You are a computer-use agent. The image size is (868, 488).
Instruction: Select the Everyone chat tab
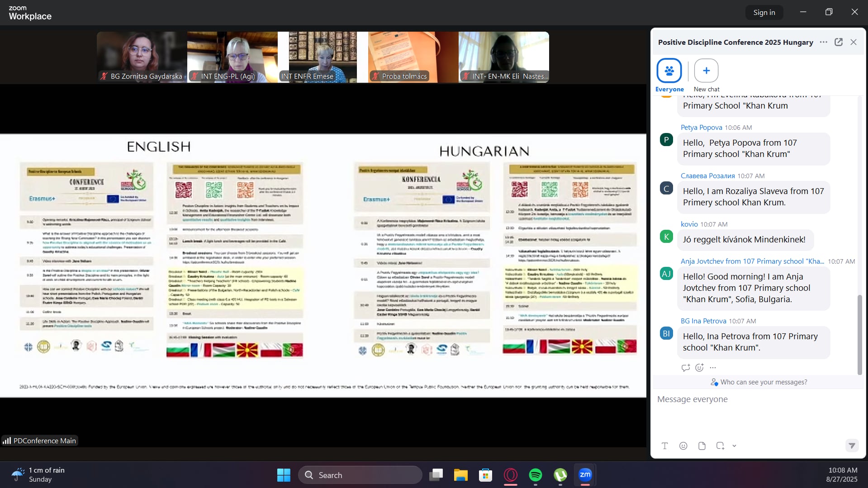[x=669, y=71]
